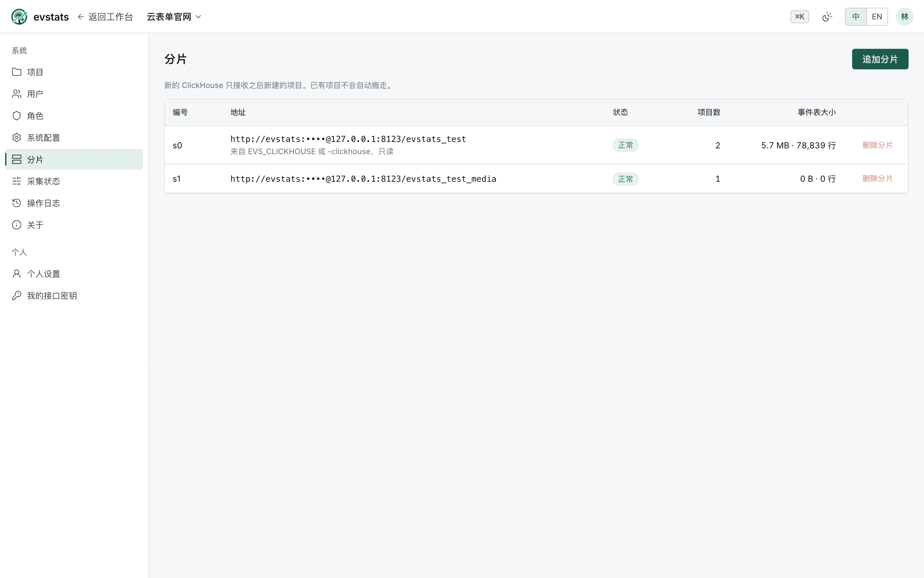Click the 角色 shield icon in sidebar
924x578 pixels.
16,116
